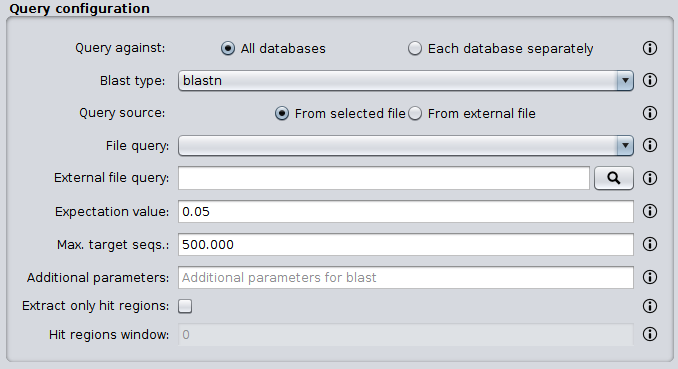
Task: Enable Extract only hit regions checkbox
Action: pos(185,306)
